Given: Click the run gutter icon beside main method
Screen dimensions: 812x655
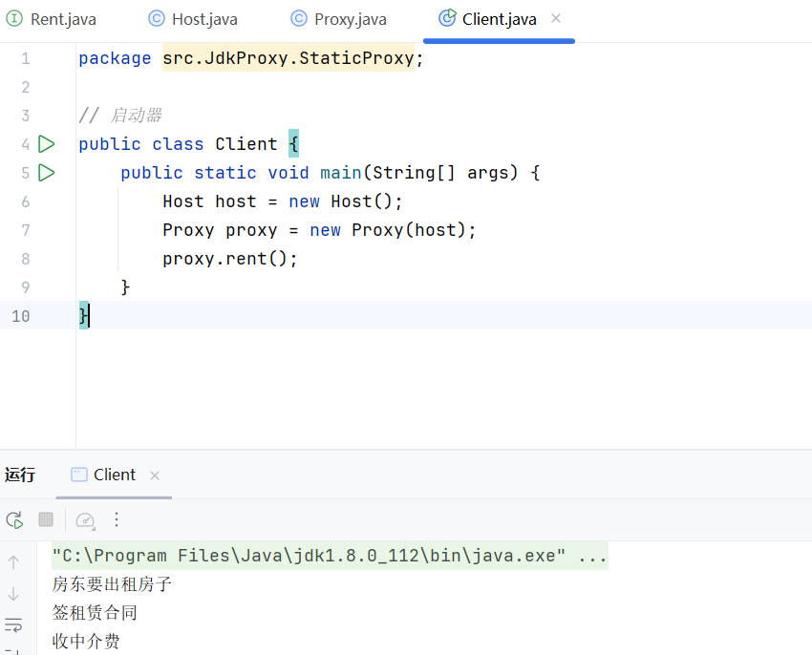Looking at the screenshot, I should 46,173.
